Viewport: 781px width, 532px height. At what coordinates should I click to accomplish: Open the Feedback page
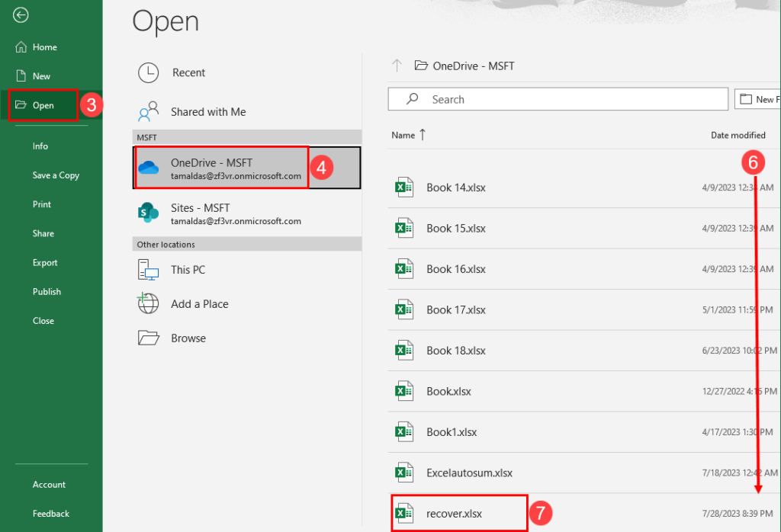(51, 514)
